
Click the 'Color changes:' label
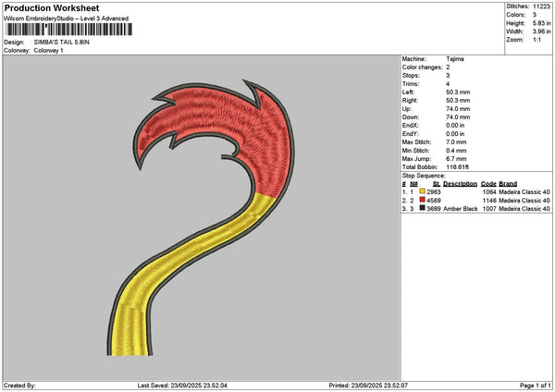[x=423, y=67]
